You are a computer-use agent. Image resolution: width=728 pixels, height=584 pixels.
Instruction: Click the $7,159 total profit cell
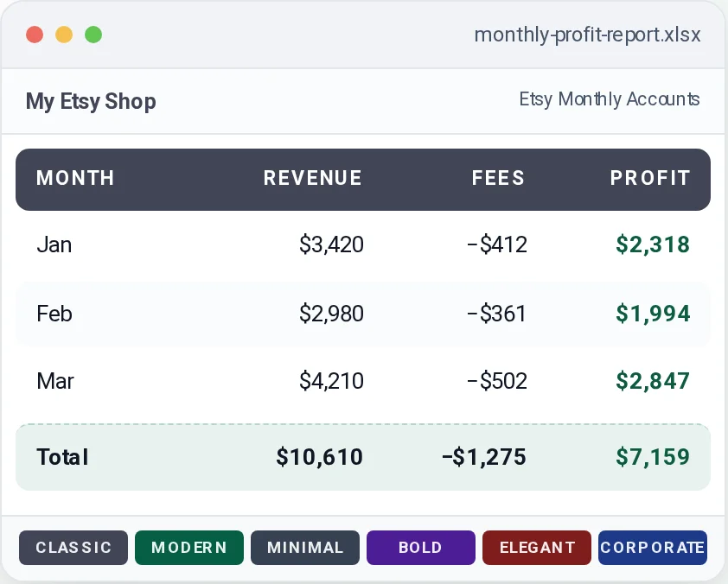coord(653,457)
